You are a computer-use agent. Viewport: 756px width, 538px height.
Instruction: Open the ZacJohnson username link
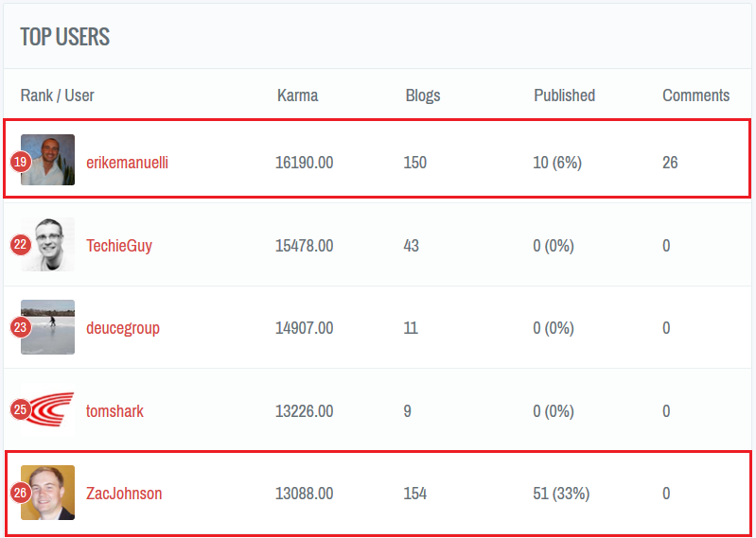coord(124,494)
